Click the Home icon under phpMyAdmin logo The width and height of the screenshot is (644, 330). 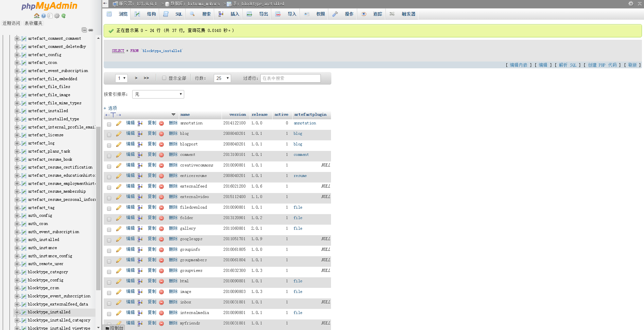(37, 16)
